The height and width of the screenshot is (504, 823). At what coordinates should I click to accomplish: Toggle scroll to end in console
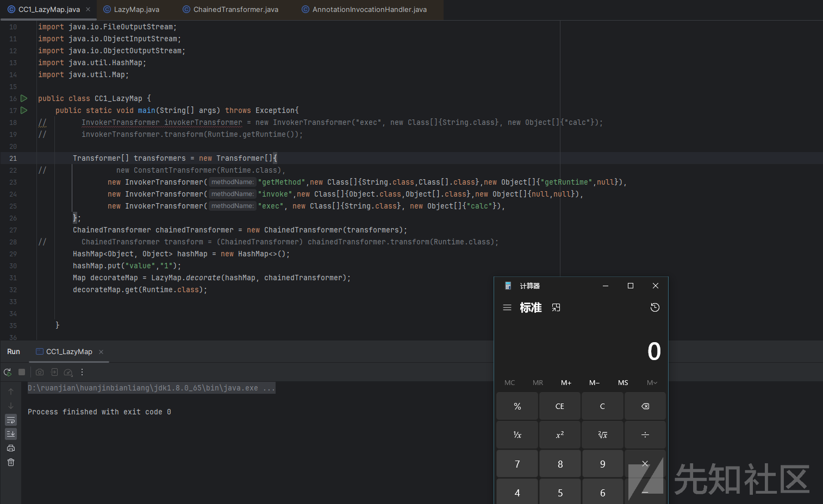click(11, 434)
